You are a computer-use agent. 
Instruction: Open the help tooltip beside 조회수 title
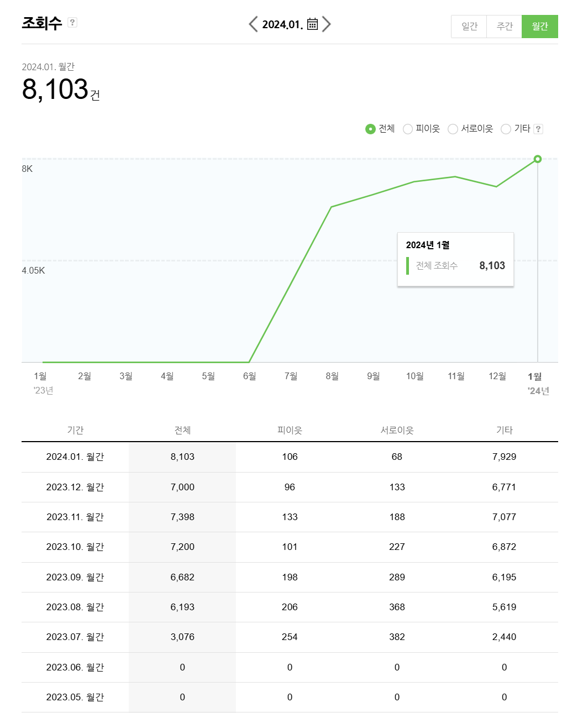(x=71, y=23)
